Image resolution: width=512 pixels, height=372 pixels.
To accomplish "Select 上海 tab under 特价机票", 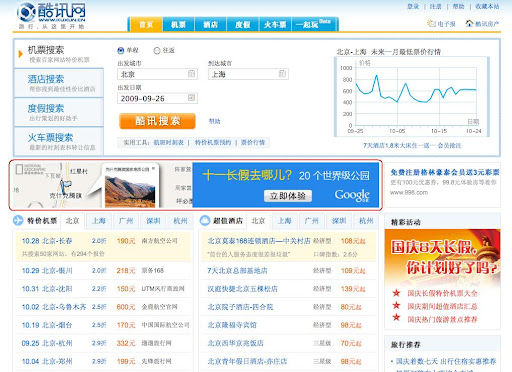I will tap(99, 221).
